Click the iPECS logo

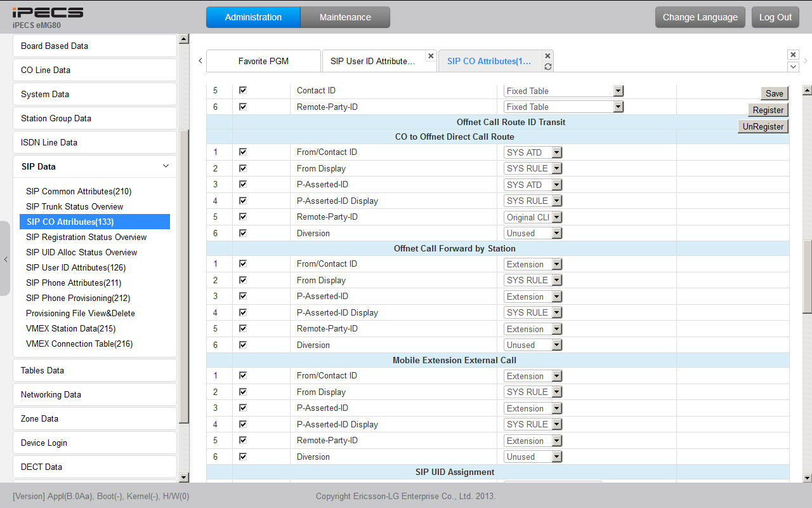pos(48,13)
